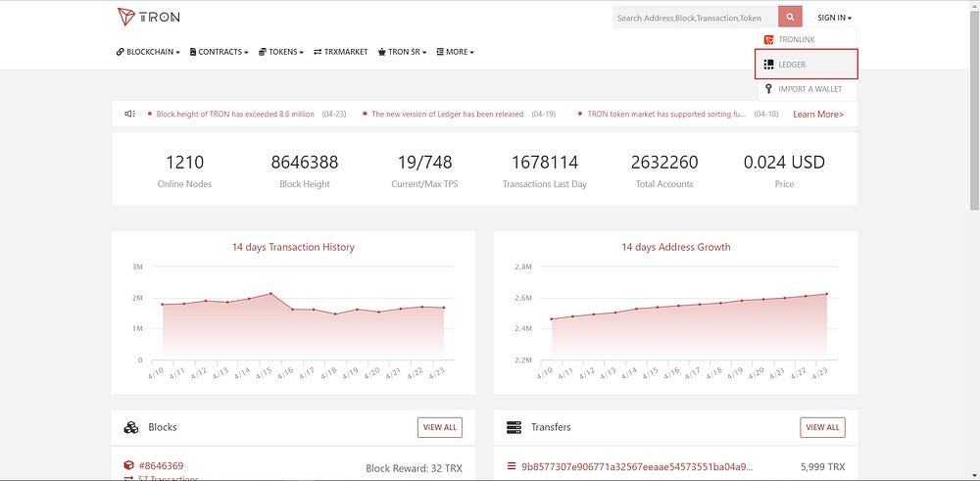The height and width of the screenshot is (481, 980).
Task: Click the 1210 Online Nodes stat
Action: (x=184, y=170)
